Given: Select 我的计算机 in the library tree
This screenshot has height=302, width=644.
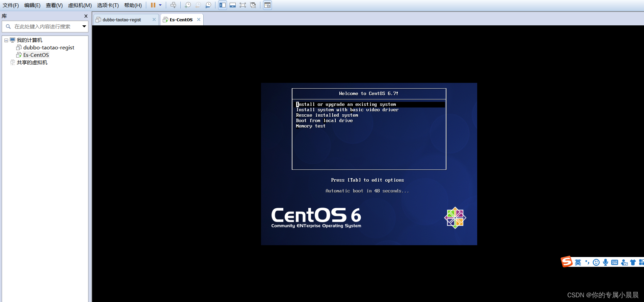Looking at the screenshot, I should coord(29,40).
